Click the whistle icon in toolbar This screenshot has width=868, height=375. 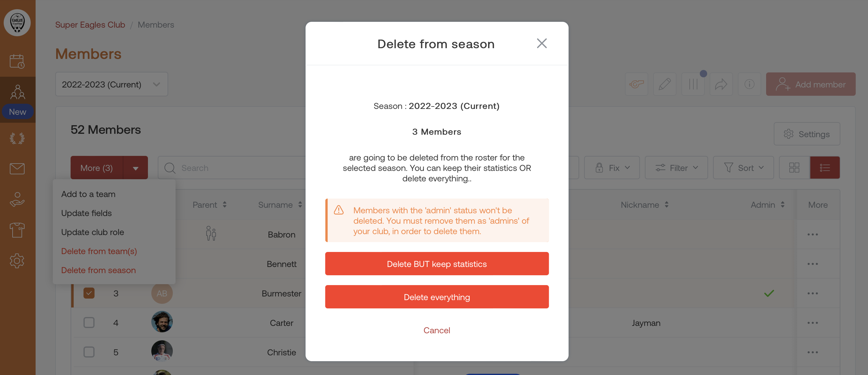[x=636, y=84]
